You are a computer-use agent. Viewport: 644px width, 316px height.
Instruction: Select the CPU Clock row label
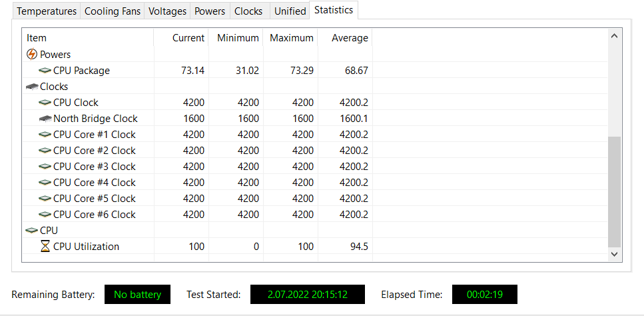point(76,102)
